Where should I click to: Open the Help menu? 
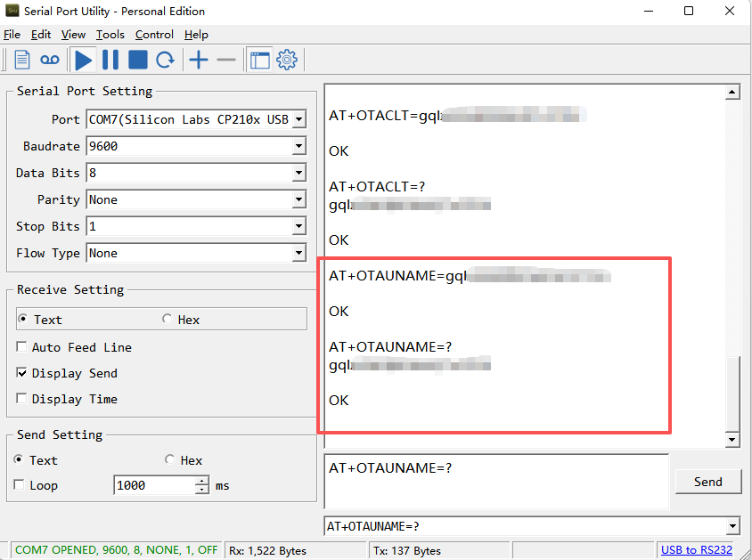[x=196, y=35]
